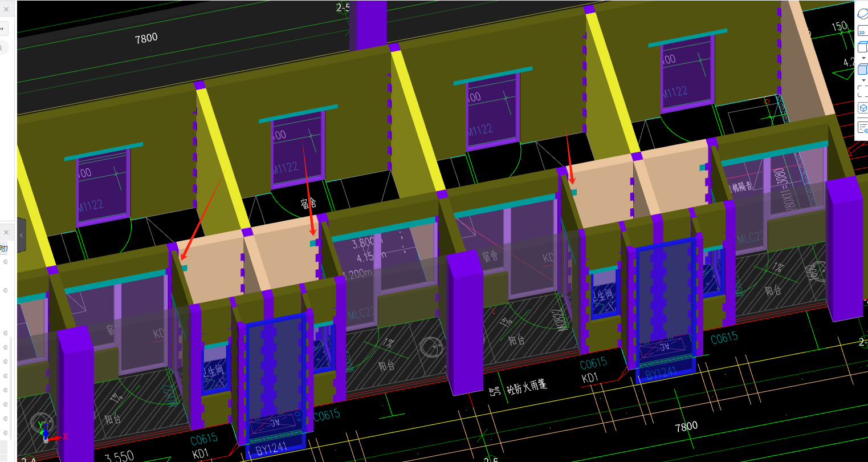Click the XYZ axis gizmo
Image resolution: width=868 pixels, height=462 pixels.
click(50, 431)
